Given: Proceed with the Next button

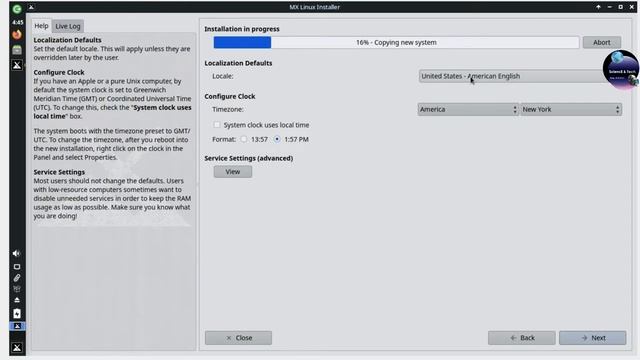Looking at the screenshot, I should click(593, 338).
